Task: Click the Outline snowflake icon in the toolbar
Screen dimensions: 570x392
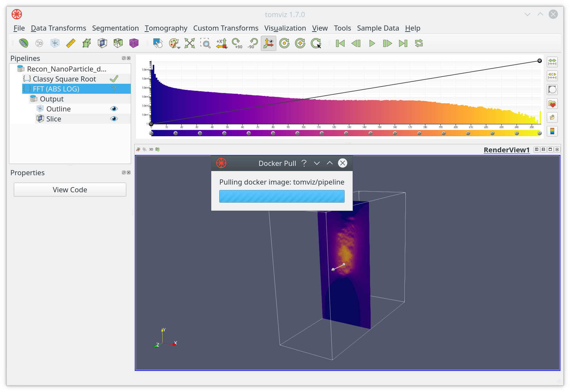Action: (55, 43)
